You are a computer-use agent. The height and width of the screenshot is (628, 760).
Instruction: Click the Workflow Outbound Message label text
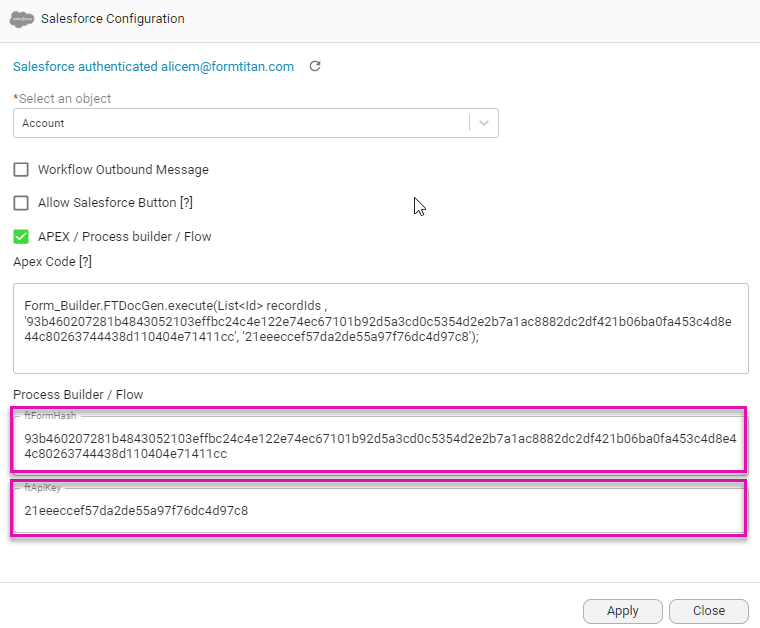[x=123, y=170]
